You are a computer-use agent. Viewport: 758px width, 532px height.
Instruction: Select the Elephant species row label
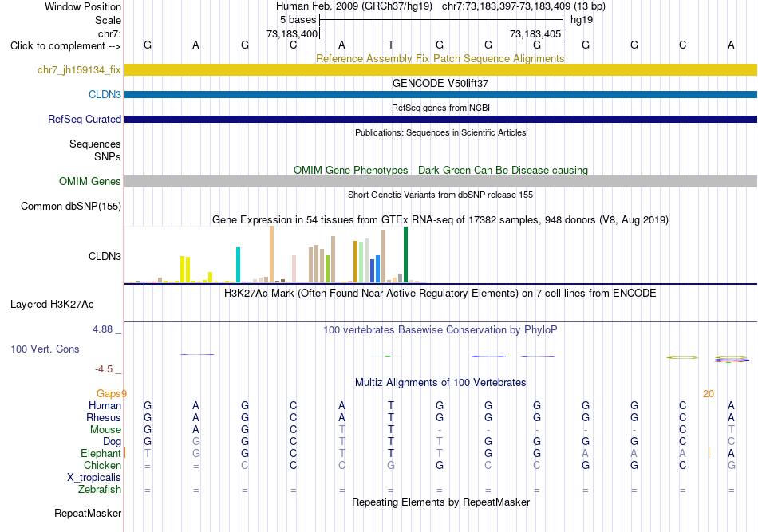(101, 454)
